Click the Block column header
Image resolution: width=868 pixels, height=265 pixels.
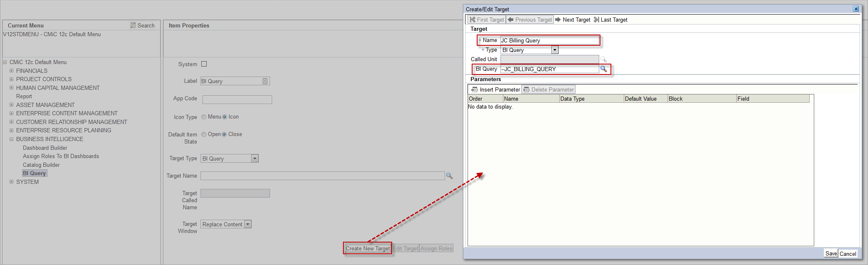[x=702, y=99]
